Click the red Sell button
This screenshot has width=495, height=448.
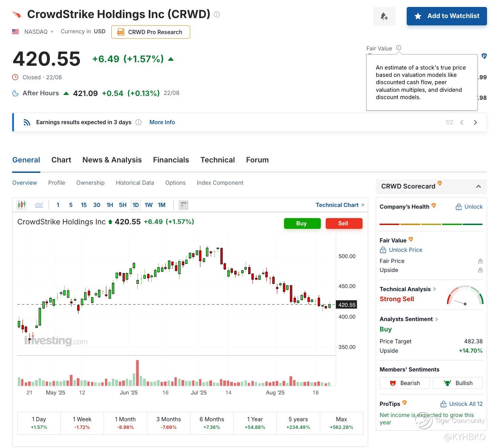(344, 223)
